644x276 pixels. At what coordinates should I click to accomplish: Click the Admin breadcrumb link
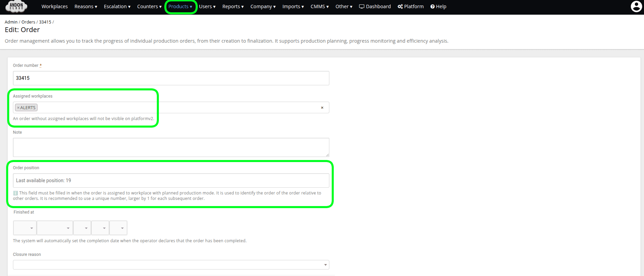pyautogui.click(x=11, y=22)
